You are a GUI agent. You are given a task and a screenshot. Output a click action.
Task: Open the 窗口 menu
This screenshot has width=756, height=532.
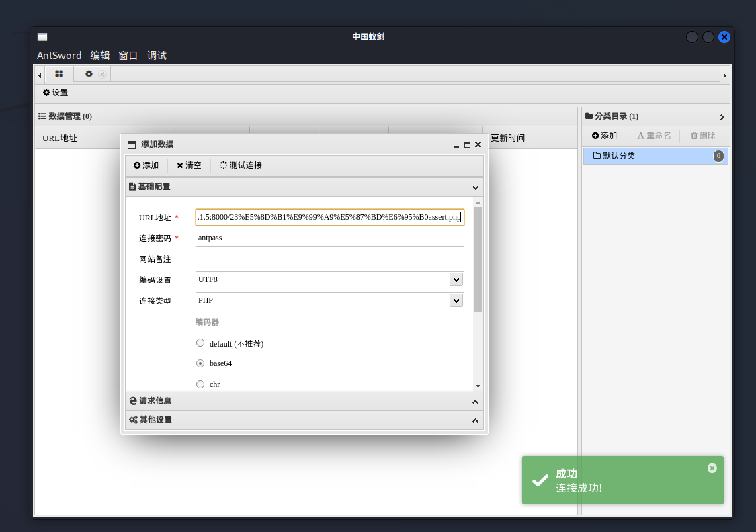[x=128, y=55]
